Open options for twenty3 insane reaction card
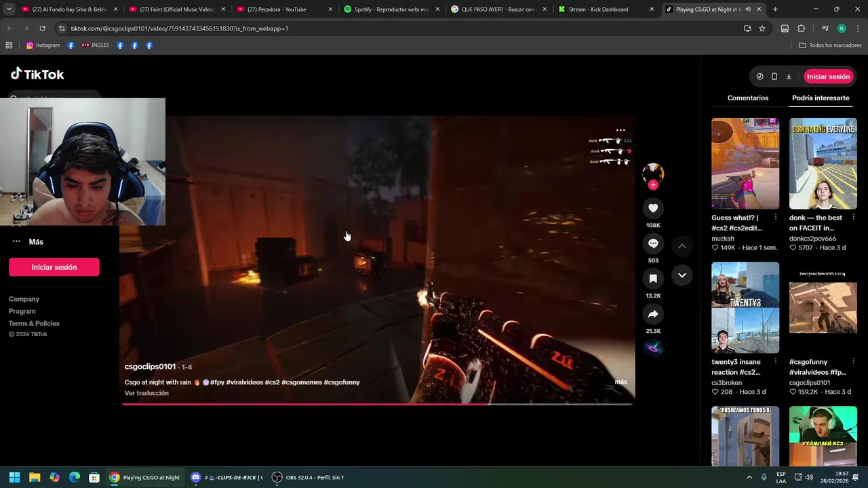 (x=776, y=362)
